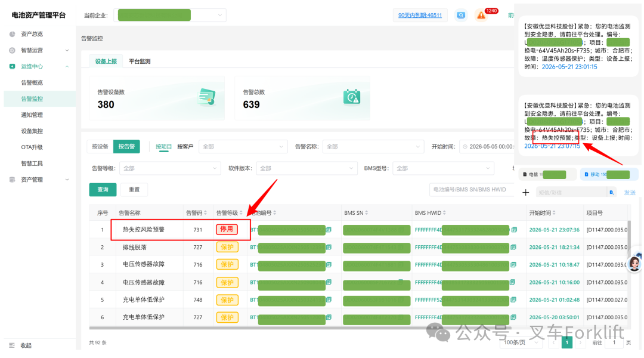Expand the 智慧运营 sidebar group

[x=67, y=50]
